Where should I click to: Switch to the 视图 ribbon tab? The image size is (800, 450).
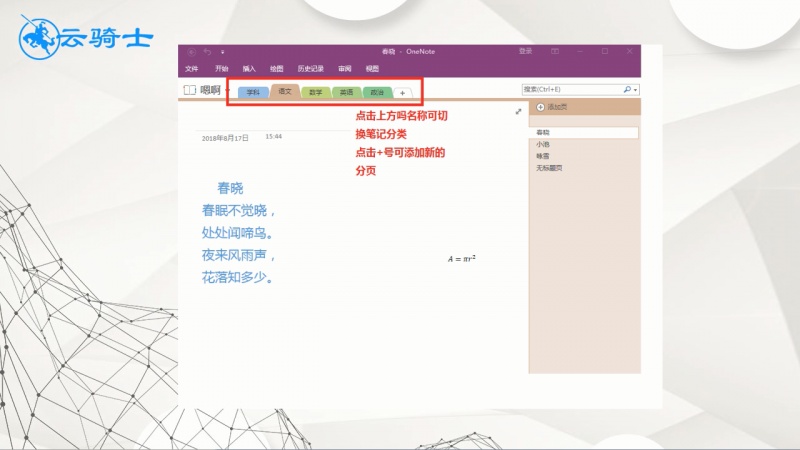pos(372,69)
